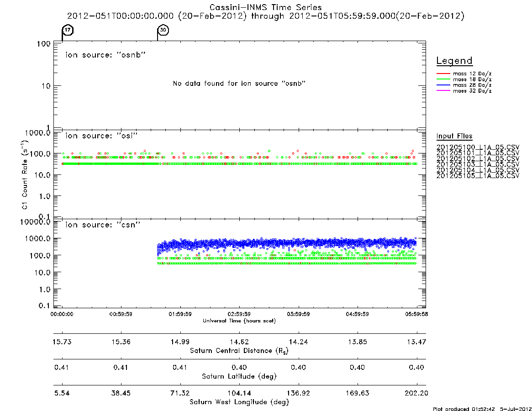Click the No data found message
This screenshot has height=411, width=532.
(x=239, y=84)
